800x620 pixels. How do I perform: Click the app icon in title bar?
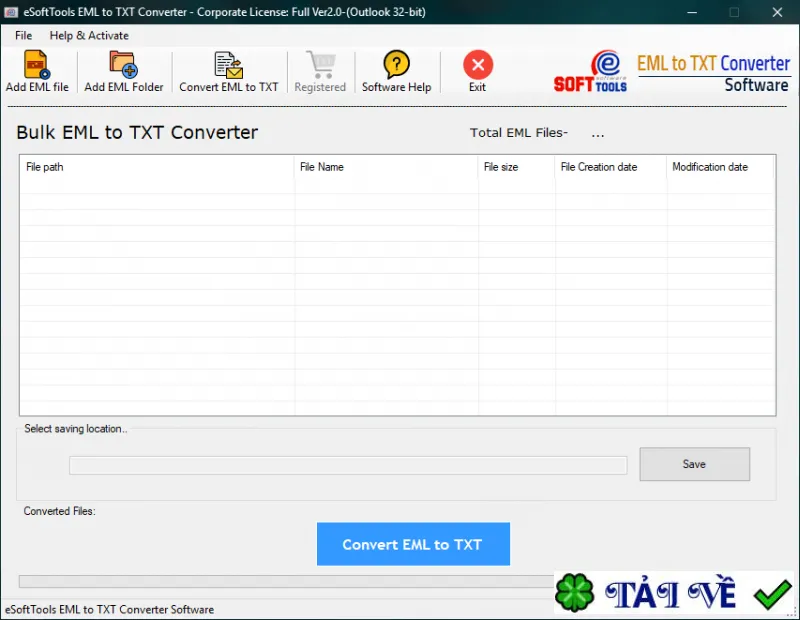11,12
